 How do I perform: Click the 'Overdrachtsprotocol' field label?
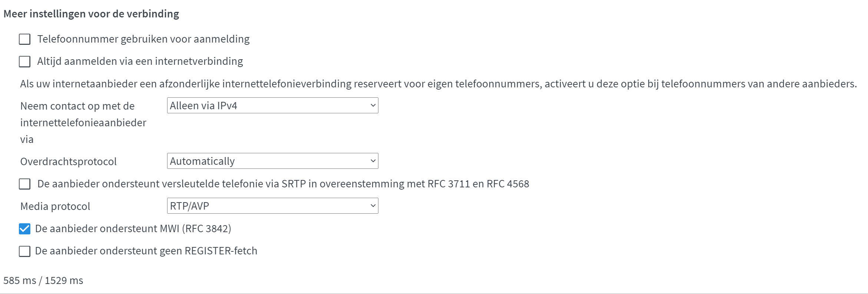click(69, 162)
